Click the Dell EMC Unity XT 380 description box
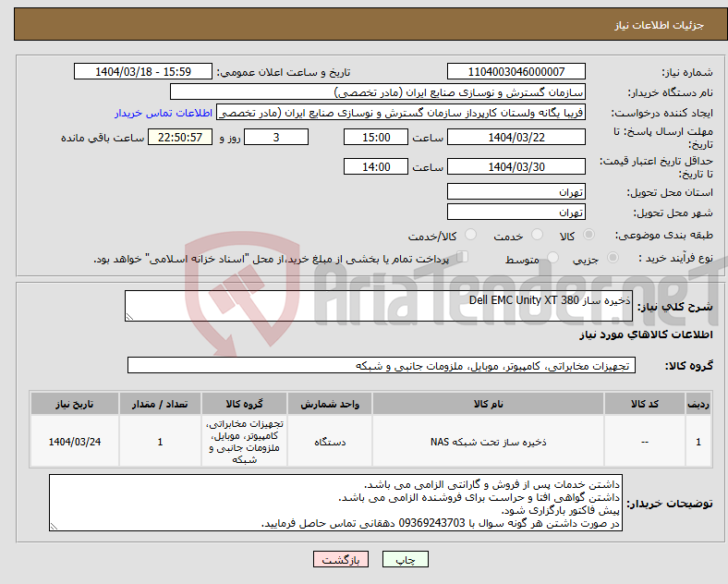This screenshot has width=728, height=584. pyautogui.click(x=379, y=306)
